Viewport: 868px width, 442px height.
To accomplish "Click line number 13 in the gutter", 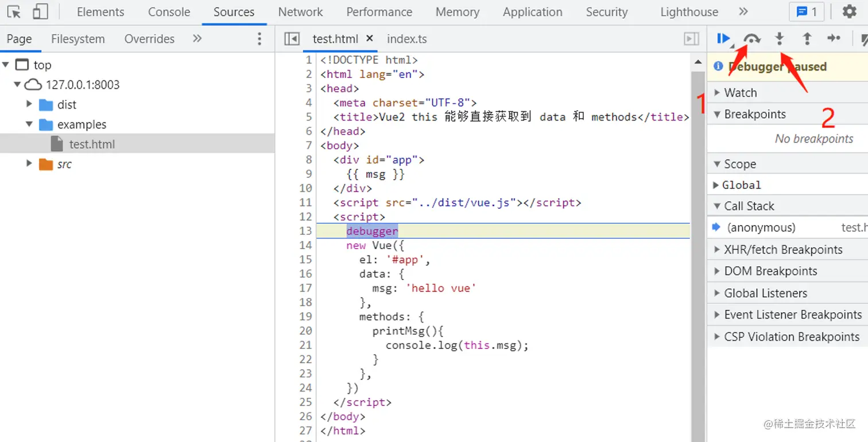I will tap(305, 231).
